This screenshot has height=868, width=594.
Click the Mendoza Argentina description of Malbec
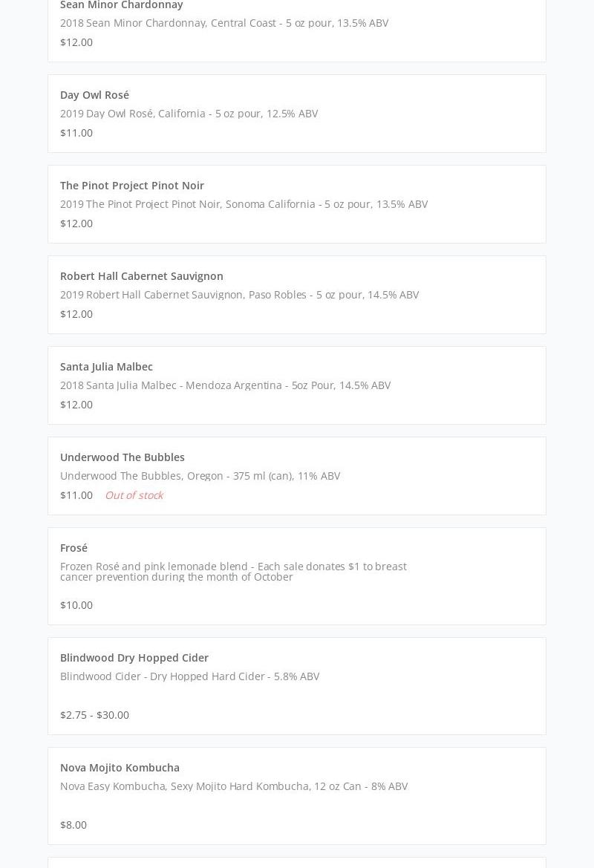[225, 385]
